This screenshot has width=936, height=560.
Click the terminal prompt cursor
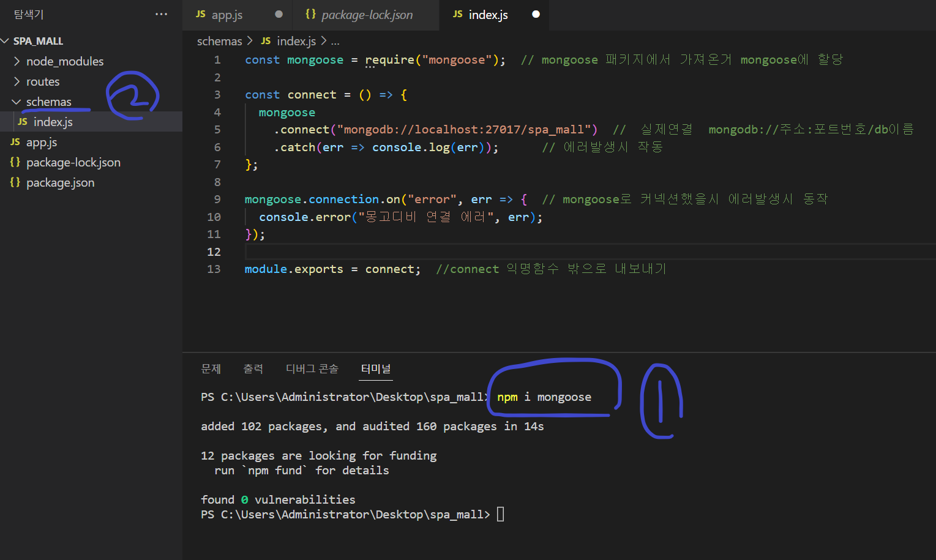(x=500, y=514)
